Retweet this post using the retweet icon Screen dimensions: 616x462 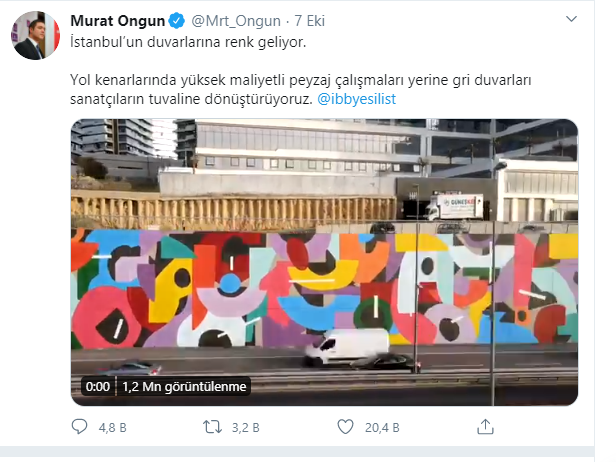pos(212,427)
